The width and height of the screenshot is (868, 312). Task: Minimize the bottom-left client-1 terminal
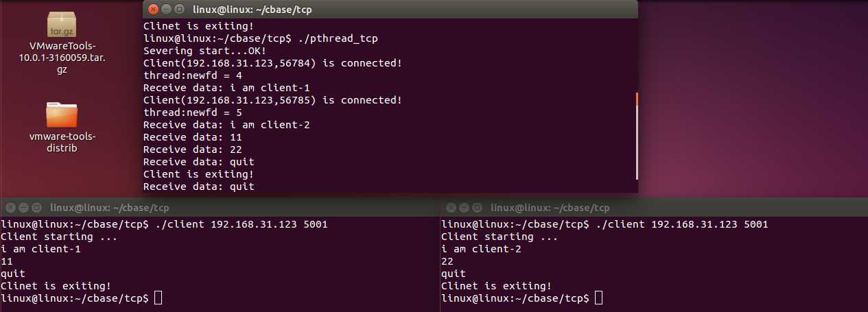coord(23,207)
